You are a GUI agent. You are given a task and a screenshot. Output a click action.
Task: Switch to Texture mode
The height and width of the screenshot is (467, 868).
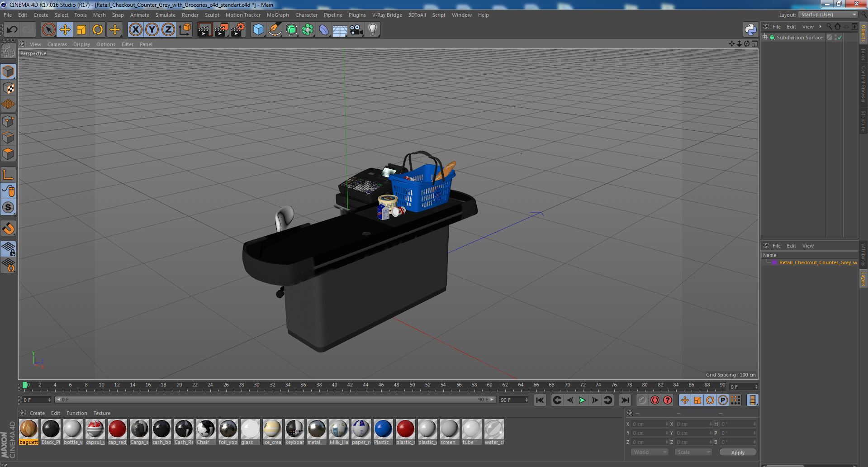coord(8,88)
